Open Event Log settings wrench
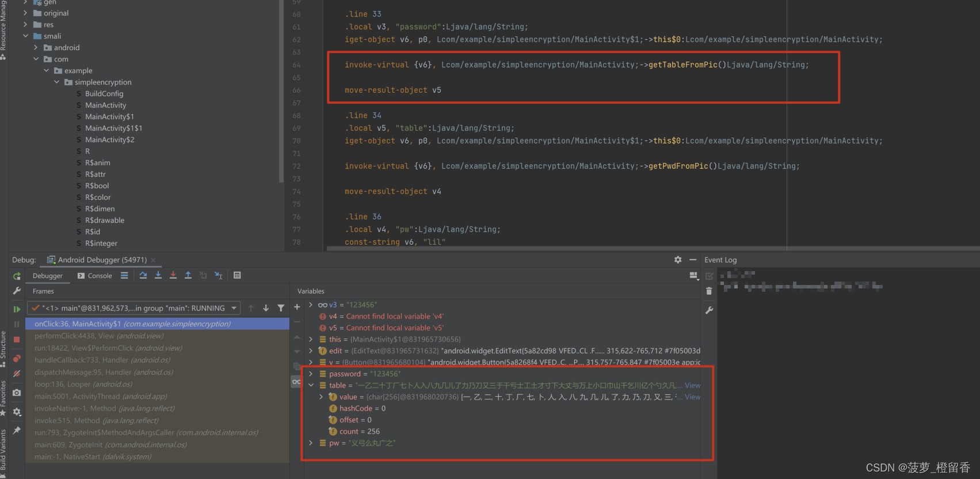The width and height of the screenshot is (980, 479). [709, 310]
